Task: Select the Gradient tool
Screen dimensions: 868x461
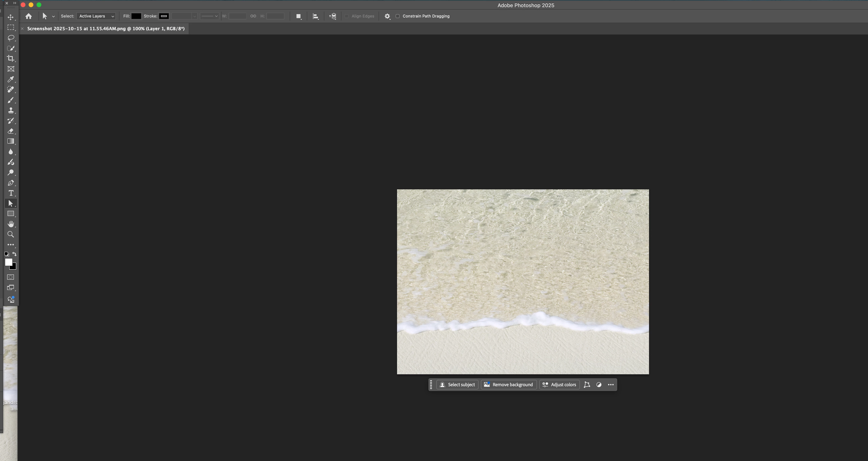Action: point(11,141)
